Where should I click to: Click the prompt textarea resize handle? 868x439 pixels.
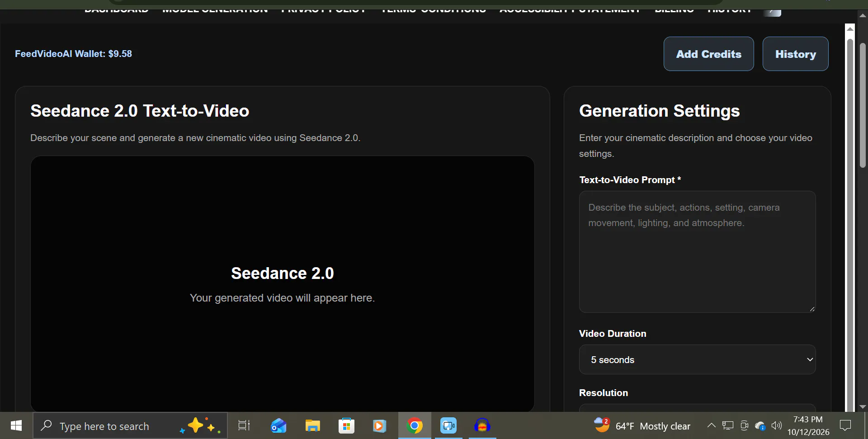tap(812, 309)
